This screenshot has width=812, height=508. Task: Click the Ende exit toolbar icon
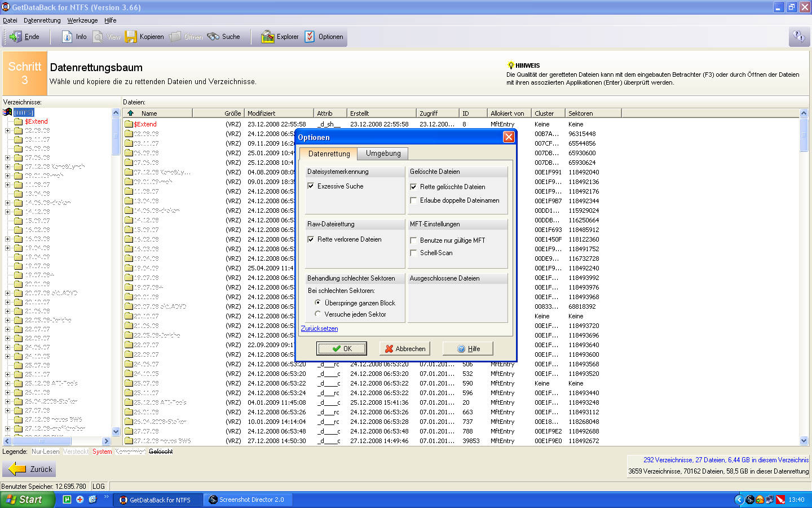tap(24, 37)
